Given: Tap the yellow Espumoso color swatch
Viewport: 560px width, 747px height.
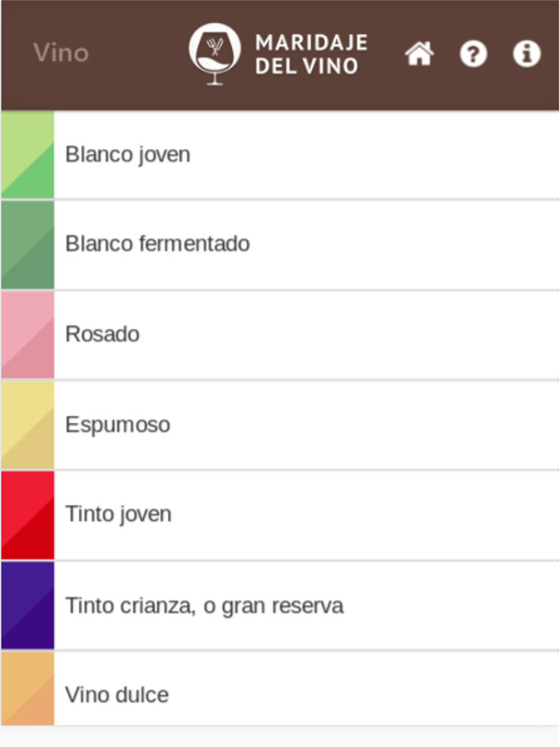Looking at the screenshot, I should [x=28, y=425].
